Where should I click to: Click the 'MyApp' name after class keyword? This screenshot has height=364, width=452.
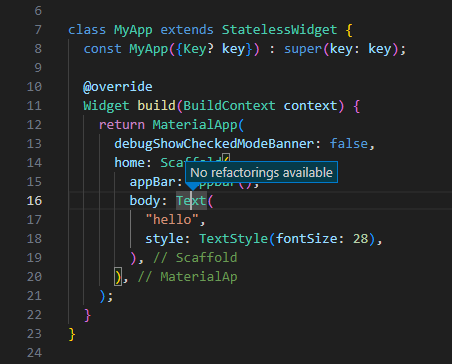pyautogui.click(x=133, y=30)
